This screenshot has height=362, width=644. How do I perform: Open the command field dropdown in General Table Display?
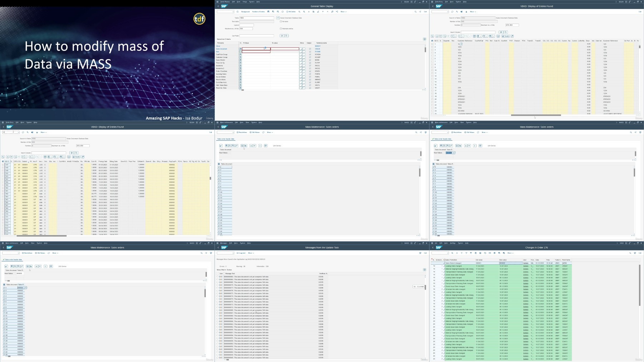[x=233, y=11]
